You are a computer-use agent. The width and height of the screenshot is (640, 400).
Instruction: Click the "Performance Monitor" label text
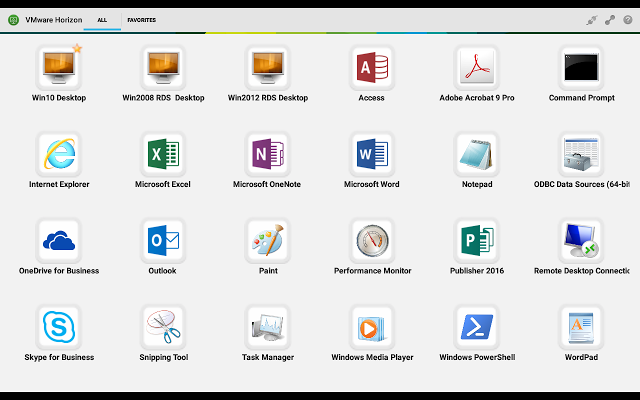[x=373, y=271]
